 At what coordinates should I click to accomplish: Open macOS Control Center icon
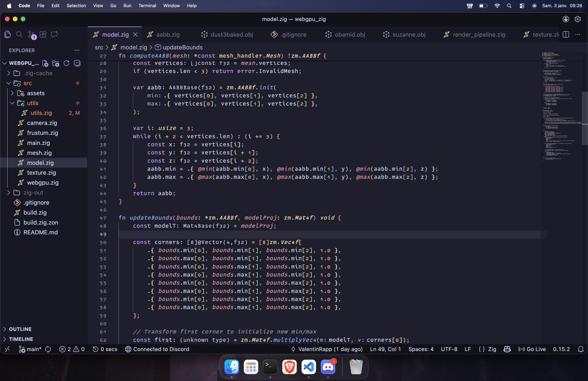point(522,5)
